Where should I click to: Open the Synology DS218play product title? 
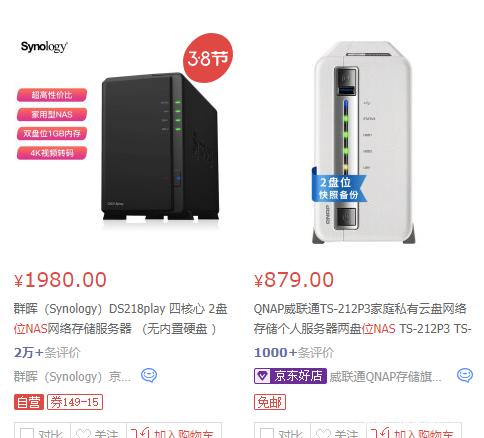(x=121, y=319)
